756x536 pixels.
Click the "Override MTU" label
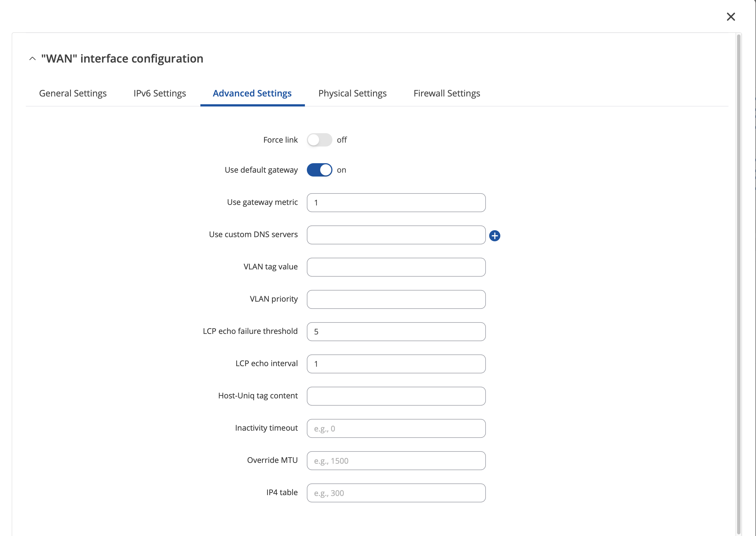tap(272, 460)
